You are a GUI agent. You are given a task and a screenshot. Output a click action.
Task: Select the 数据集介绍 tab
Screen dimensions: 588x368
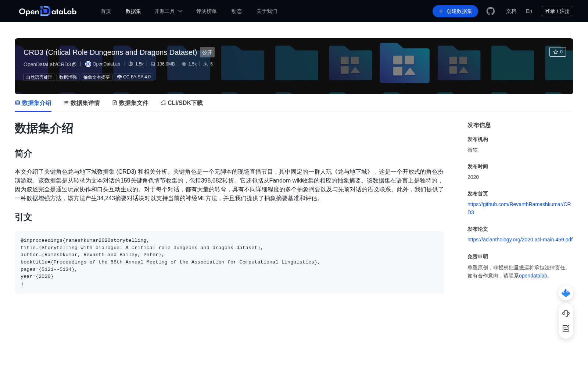(33, 103)
